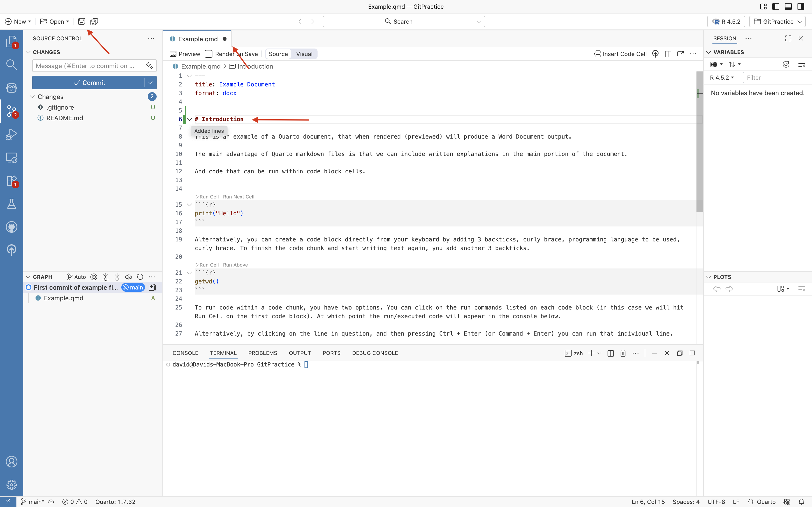Click the Save All toolbar icon
812x507 pixels.
coord(94,21)
